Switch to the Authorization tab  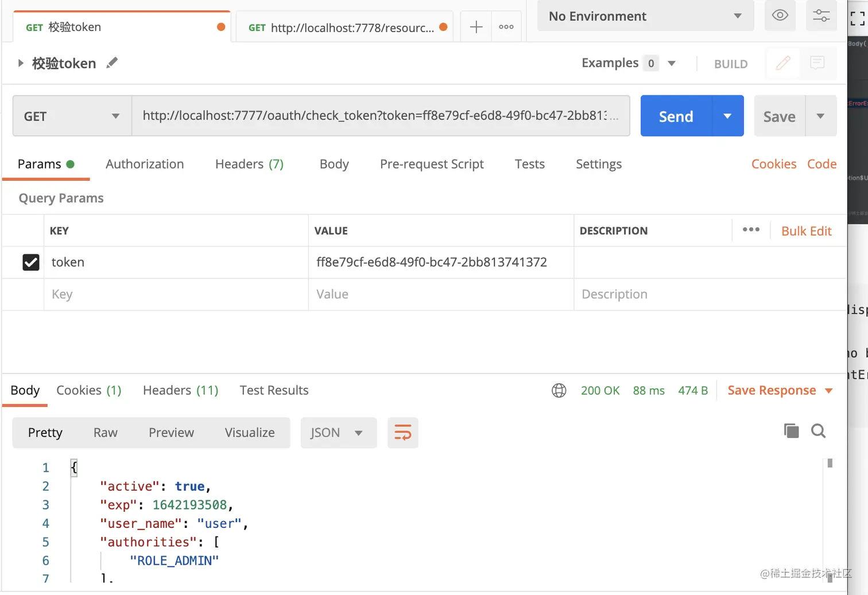point(145,164)
